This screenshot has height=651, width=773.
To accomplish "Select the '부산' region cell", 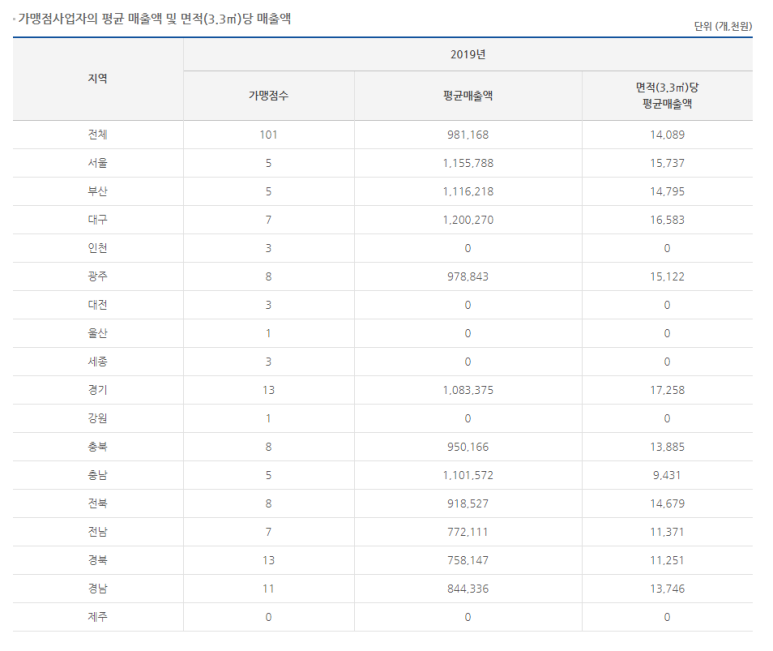I will 98,191.
